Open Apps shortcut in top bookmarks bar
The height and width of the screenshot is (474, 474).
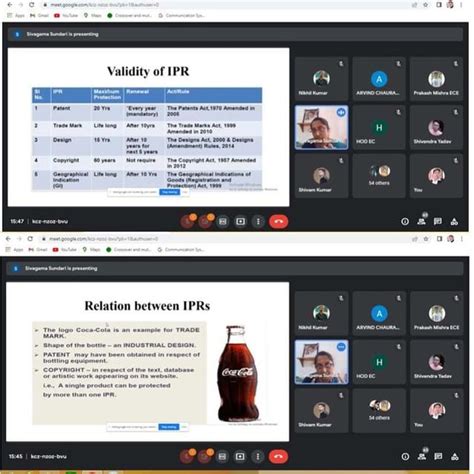click(16, 15)
